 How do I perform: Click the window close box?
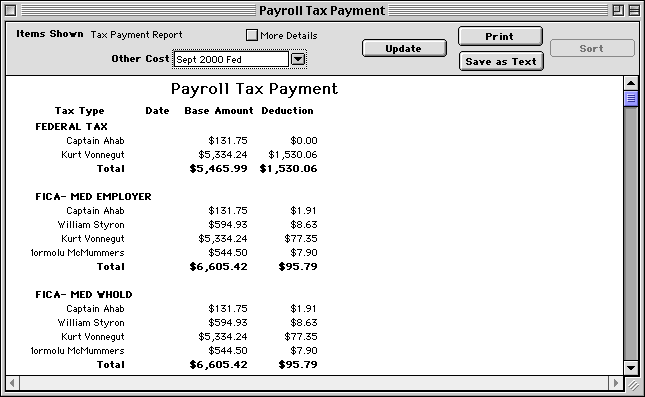point(11,10)
